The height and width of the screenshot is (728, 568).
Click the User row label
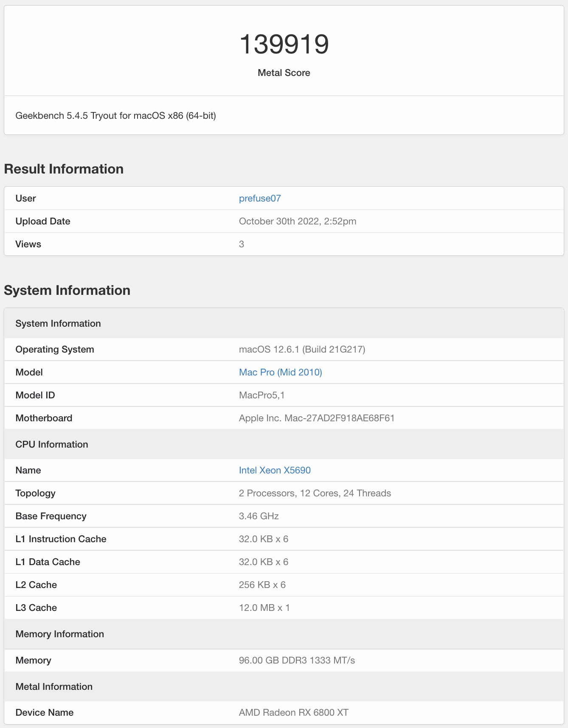point(25,198)
